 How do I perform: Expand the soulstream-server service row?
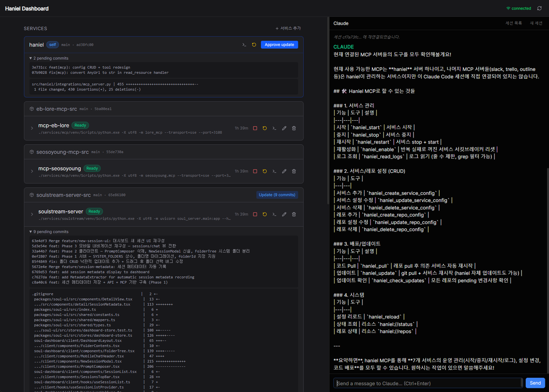click(x=32, y=214)
